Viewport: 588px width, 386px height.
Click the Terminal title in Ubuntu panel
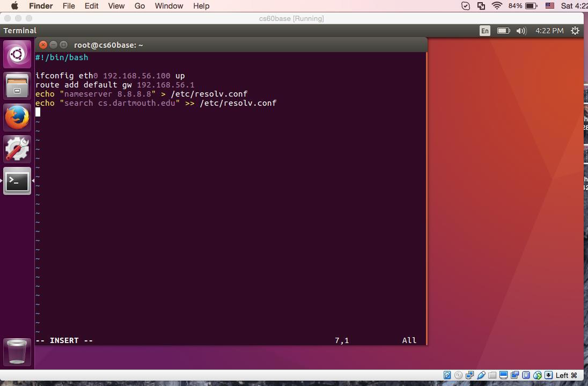point(20,31)
